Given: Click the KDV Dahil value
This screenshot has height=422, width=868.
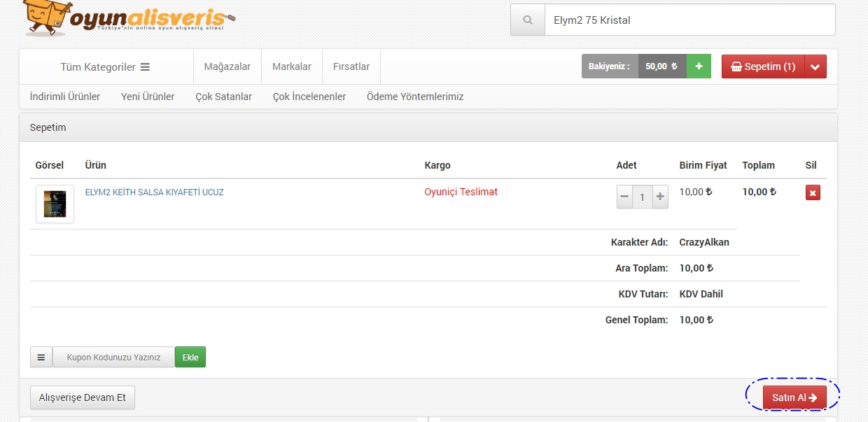Looking at the screenshot, I should [701, 294].
